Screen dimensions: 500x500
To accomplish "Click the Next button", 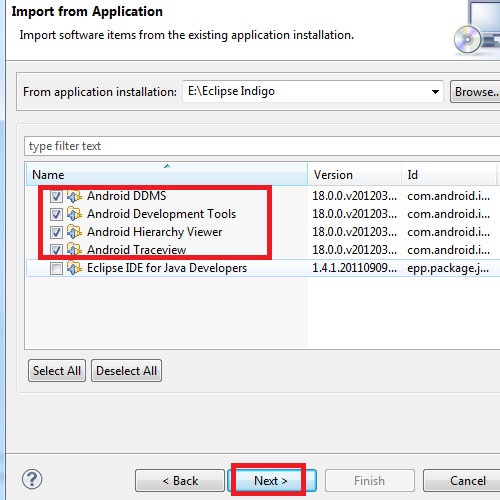I will 272,481.
